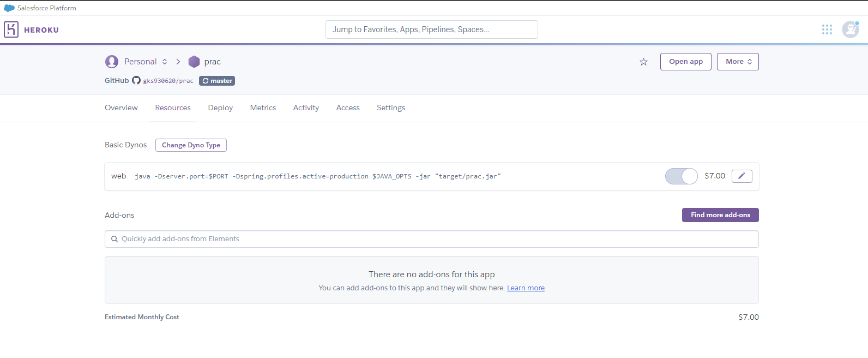Open the gks930620/prac GitHub repo link
The image size is (868, 358).
click(x=168, y=81)
